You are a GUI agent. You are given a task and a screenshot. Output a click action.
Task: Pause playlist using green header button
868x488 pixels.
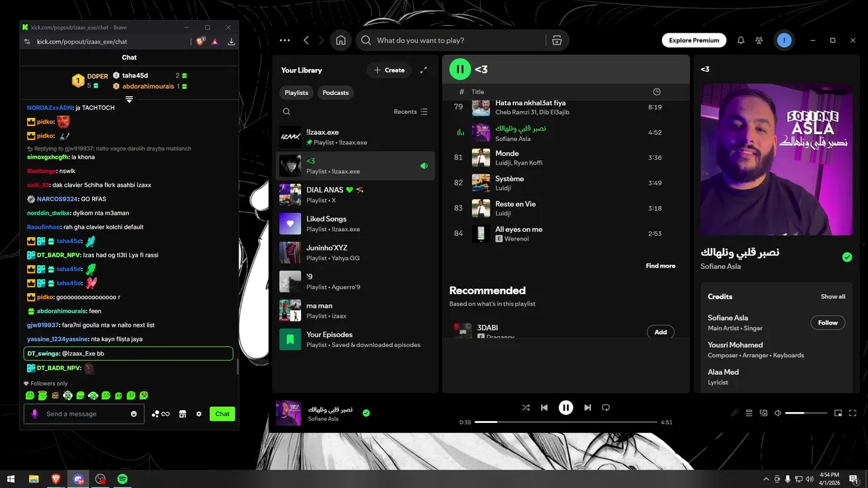pos(460,69)
